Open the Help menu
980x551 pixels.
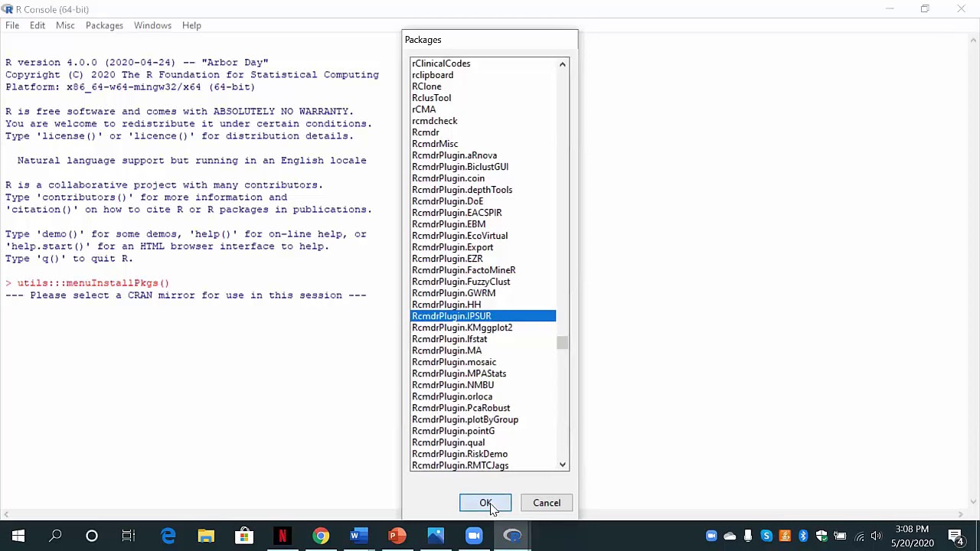(191, 25)
